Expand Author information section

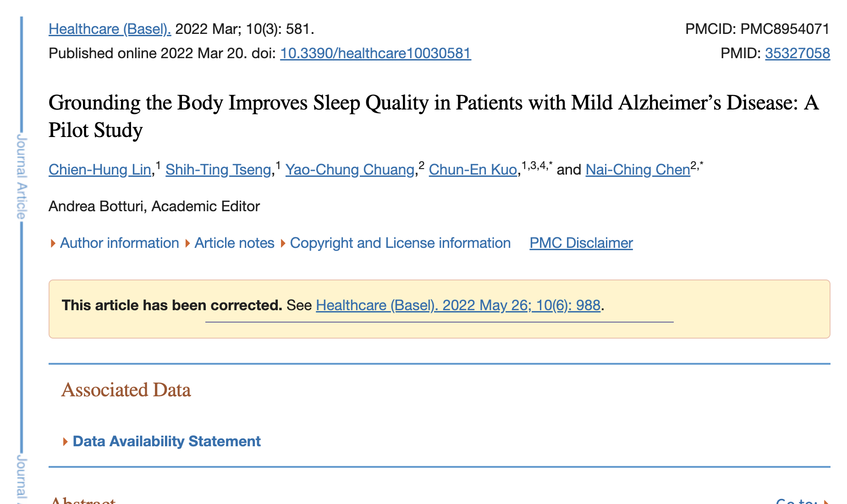[x=119, y=243]
